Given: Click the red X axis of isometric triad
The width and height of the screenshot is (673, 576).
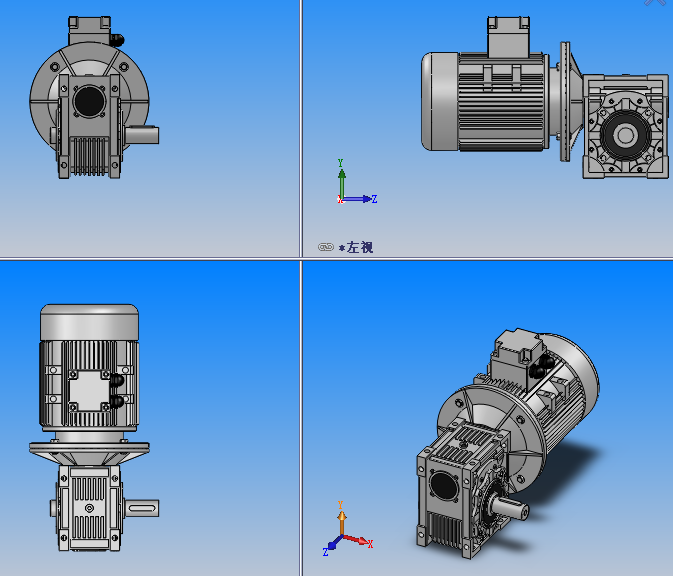Looking at the screenshot, I should [x=360, y=542].
